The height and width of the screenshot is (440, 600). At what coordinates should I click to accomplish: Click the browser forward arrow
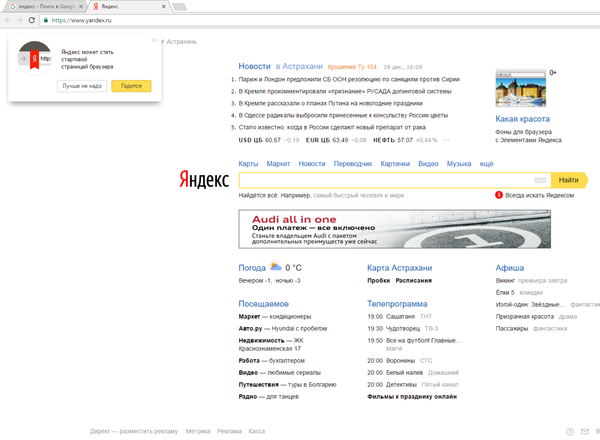[x=19, y=20]
